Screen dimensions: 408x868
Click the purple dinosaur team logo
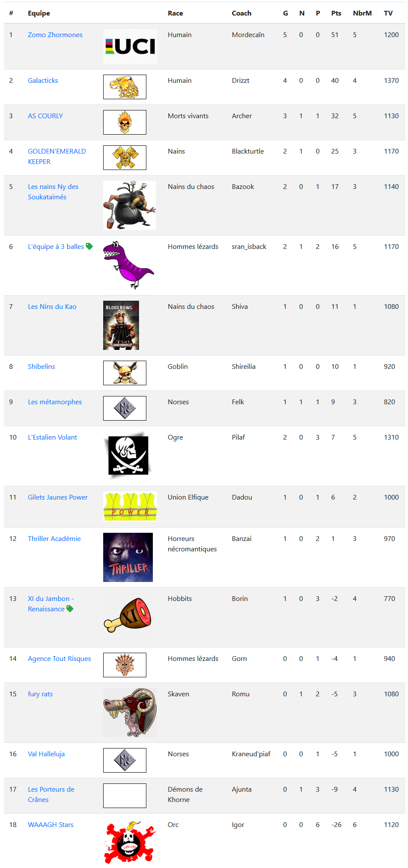click(129, 265)
